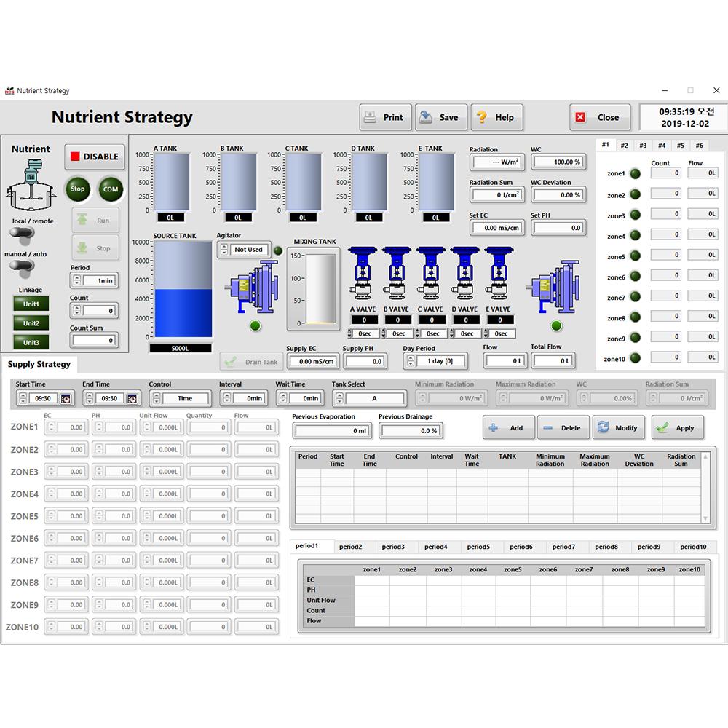
Task: Click the C VALVE icon
Action: pyautogui.click(x=432, y=274)
